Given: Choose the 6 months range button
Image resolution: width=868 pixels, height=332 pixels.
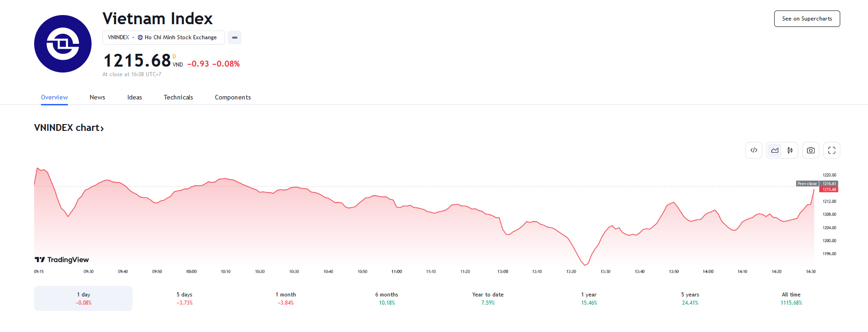Looking at the screenshot, I should (x=387, y=298).
